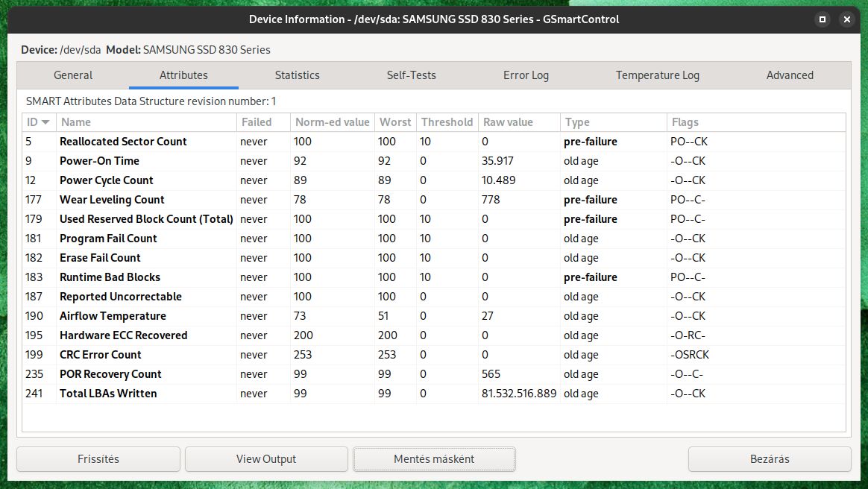The width and height of the screenshot is (868, 489).
Task: Select the Hardware ECC Recovered row
Action: 434,335
